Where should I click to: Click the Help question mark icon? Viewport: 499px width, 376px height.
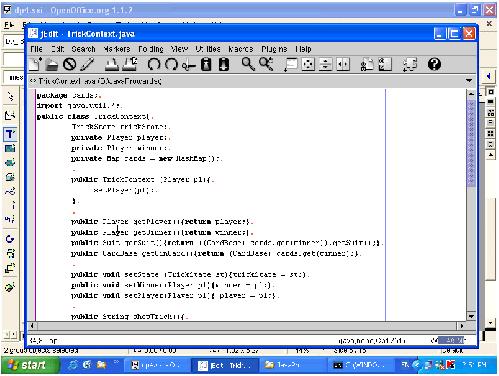click(x=434, y=64)
